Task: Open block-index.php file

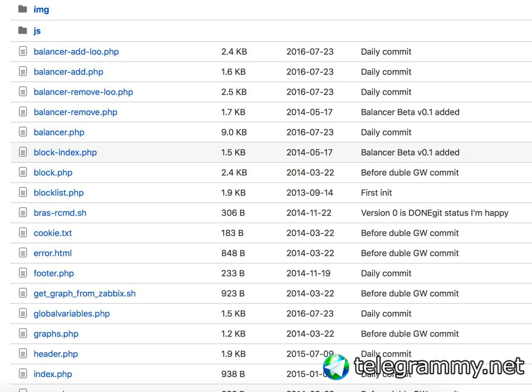Action: tap(65, 152)
